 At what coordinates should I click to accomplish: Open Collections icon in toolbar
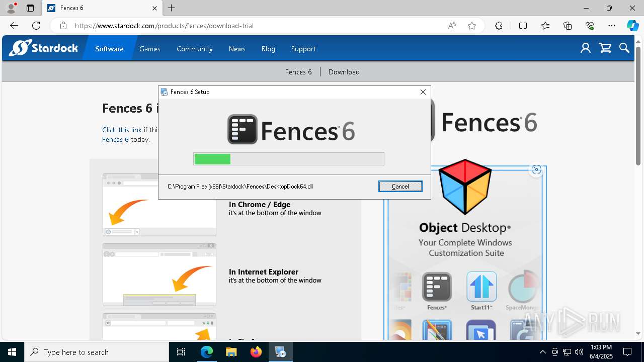point(568,26)
